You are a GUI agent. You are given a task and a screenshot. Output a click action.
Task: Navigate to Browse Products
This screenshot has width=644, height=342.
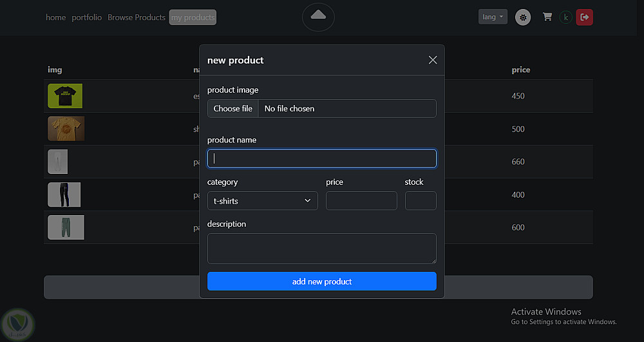coord(137,17)
